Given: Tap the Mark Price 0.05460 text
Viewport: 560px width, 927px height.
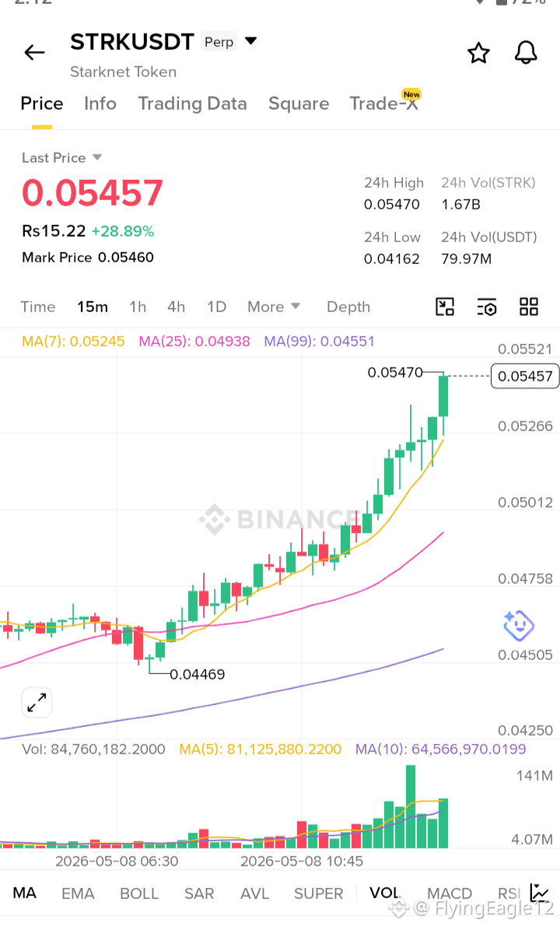Looking at the screenshot, I should pos(88,257).
